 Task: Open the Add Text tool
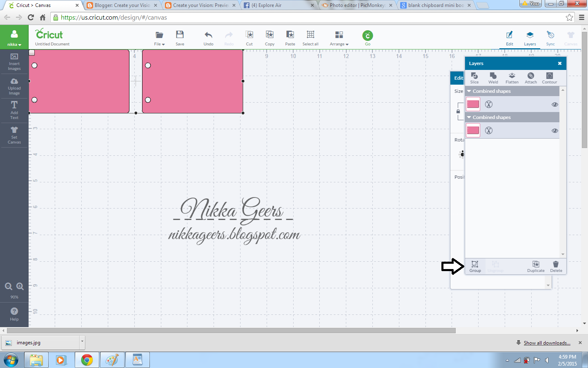[x=14, y=110]
